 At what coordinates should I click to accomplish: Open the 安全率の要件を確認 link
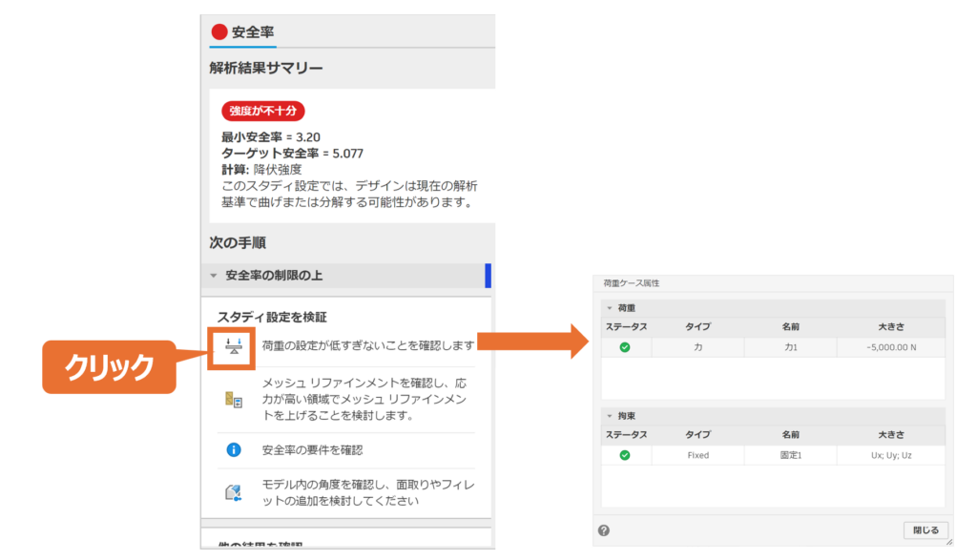pos(312,449)
